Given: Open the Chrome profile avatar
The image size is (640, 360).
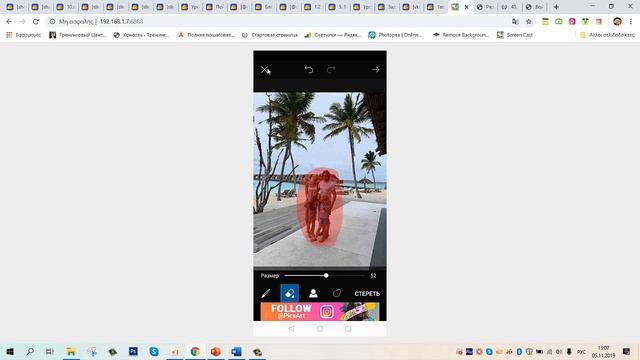Looking at the screenshot, I should click(x=618, y=22).
